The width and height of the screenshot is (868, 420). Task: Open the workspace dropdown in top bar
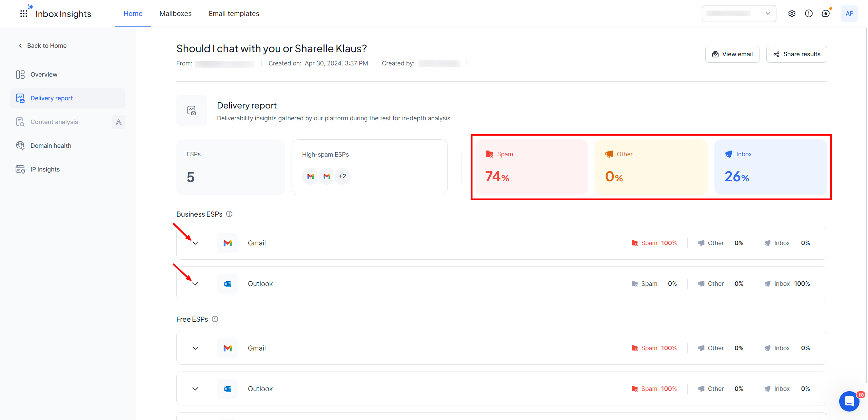(x=739, y=14)
